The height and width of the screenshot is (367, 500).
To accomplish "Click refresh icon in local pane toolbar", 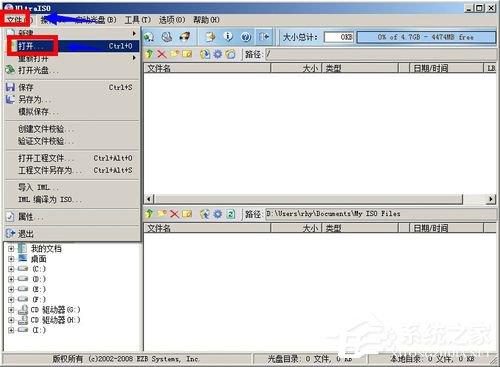I will (x=231, y=214).
